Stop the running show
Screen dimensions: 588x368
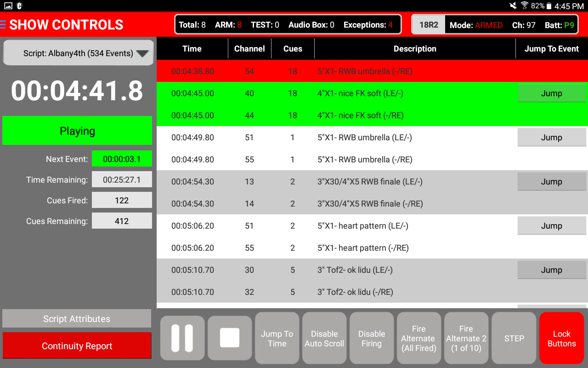tap(230, 338)
